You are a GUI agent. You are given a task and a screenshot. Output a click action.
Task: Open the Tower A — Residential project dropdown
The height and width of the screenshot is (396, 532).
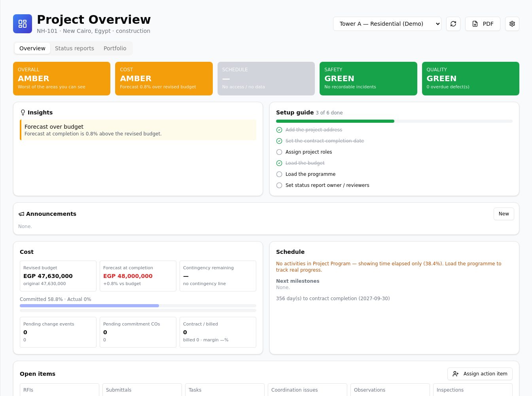(x=387, y=24)
